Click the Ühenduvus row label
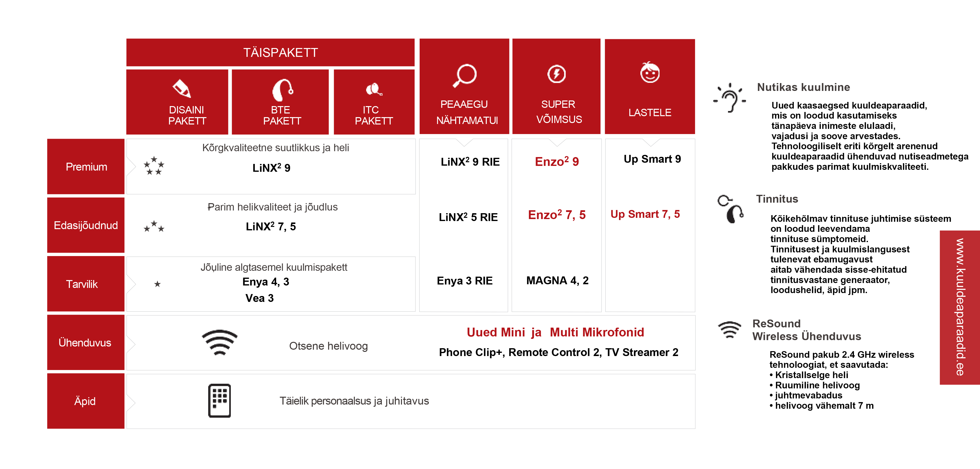Viewport: 980px width, 469px height. pyautogui.click(x=86, y=342)
